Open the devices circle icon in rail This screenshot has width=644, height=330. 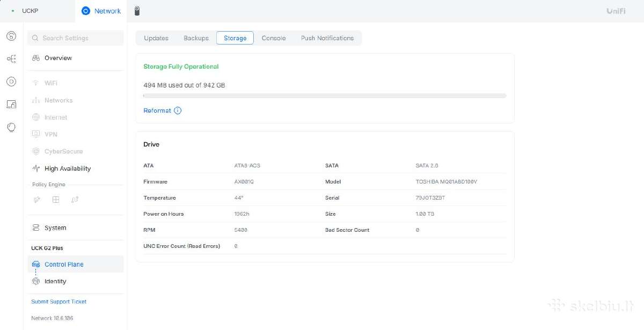click(x=11, y=82)
